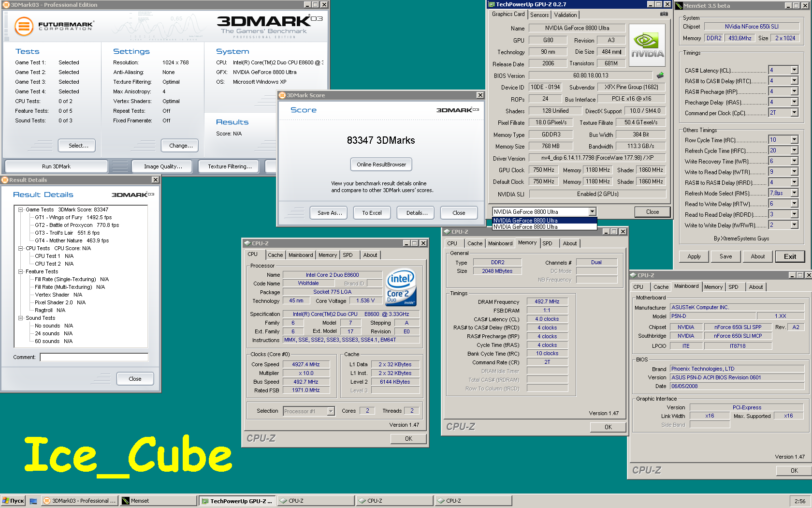Click Close in GPU-Z window
Image resolution: width=812 pixels, height=508 pixels.
click(652, 212)
